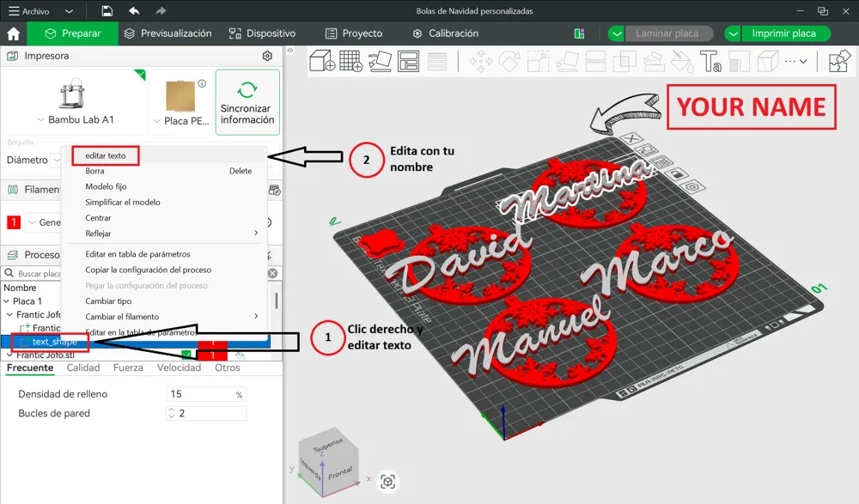Clear the Buscar placa search box
859x504 pixels.
[273, 273]
